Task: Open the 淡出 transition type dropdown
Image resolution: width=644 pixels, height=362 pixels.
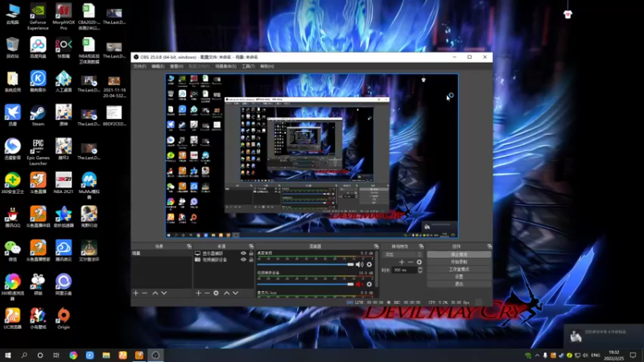Action: click(403, 254)
